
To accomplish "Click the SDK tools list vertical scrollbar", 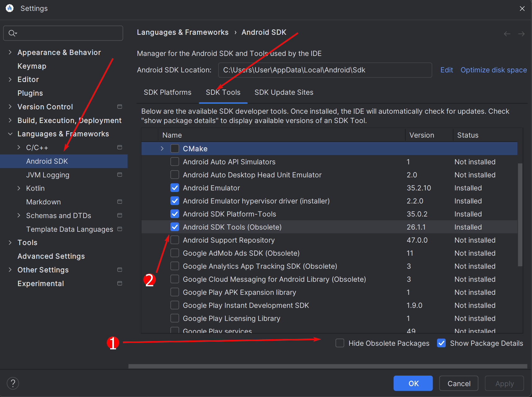I will tap(520, 214).
